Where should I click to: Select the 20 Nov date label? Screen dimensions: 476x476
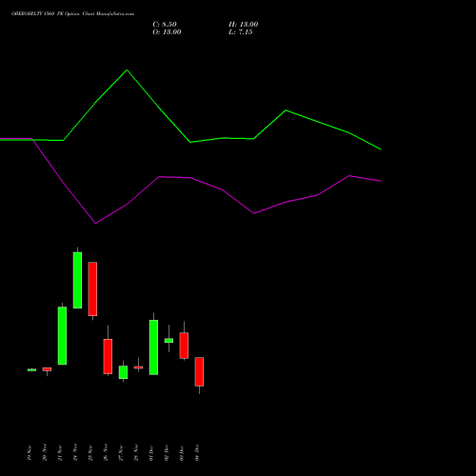pos(45,453)
